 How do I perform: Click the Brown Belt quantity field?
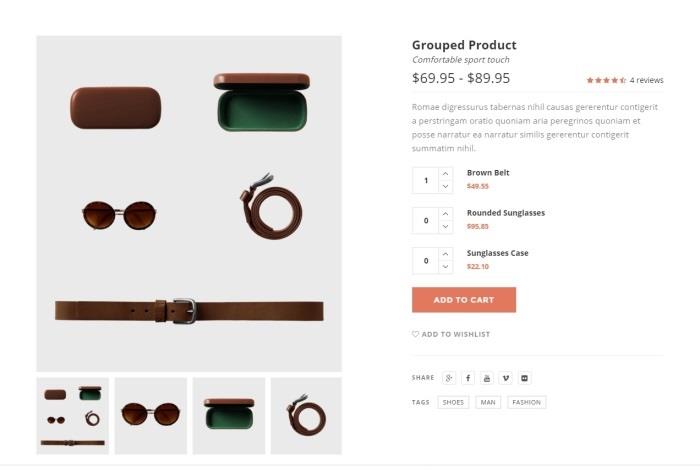[x=426, y=181]
